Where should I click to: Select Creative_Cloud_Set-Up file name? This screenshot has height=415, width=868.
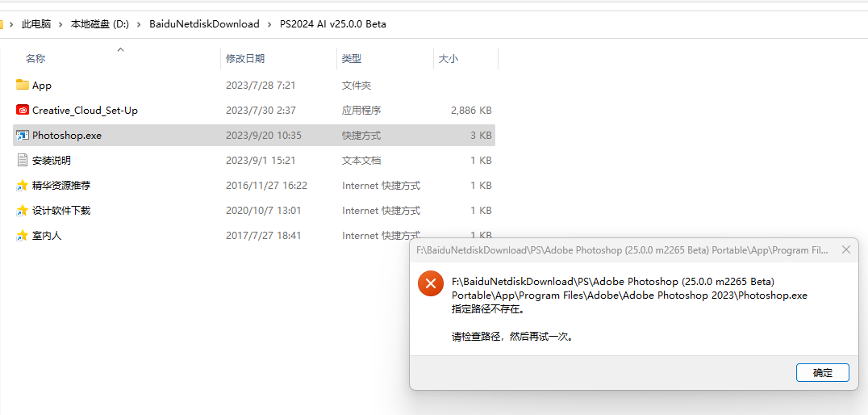click(85, 111)
